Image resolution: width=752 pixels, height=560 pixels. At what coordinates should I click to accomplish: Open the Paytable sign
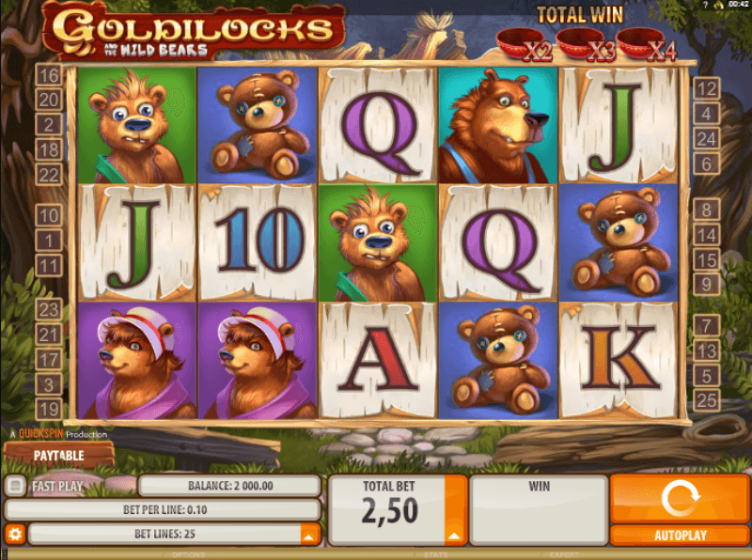(58, 455)
